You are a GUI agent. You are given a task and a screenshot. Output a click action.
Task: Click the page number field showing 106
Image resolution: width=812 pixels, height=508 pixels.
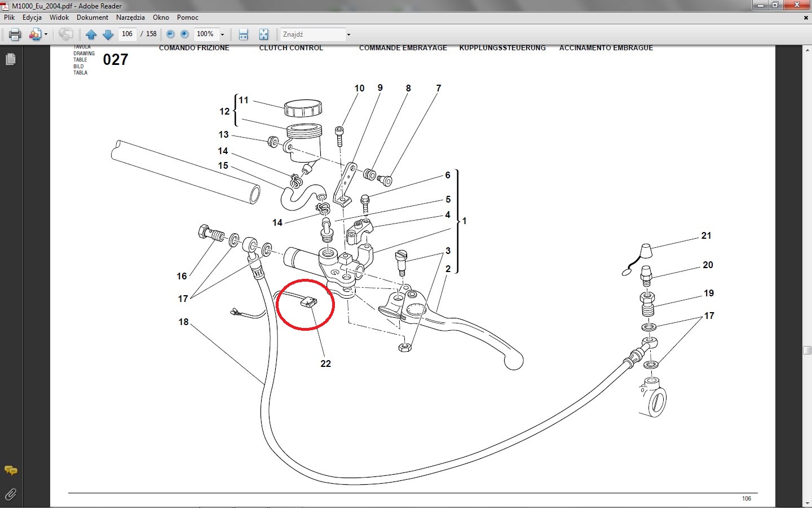[x=127, y=34]
